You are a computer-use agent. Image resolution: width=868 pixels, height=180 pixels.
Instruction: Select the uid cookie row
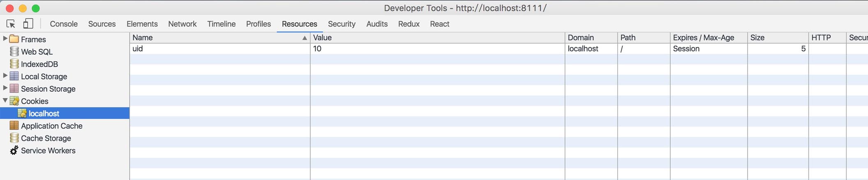coord(219,48)
